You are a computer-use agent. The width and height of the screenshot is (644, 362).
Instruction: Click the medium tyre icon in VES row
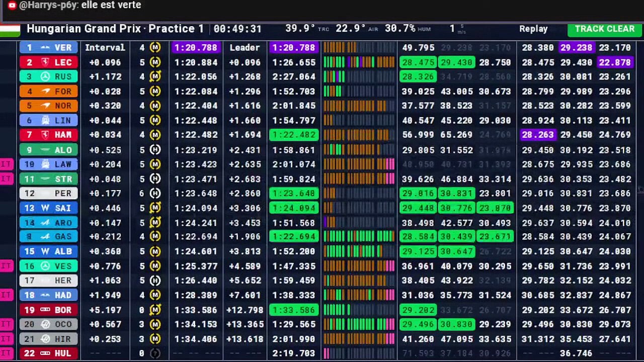coord(155,266)
